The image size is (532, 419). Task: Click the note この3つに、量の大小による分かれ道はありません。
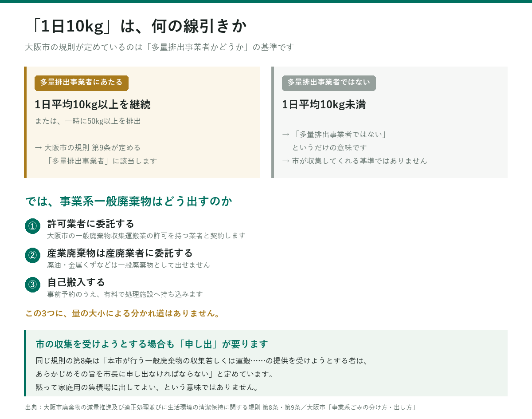123,313
